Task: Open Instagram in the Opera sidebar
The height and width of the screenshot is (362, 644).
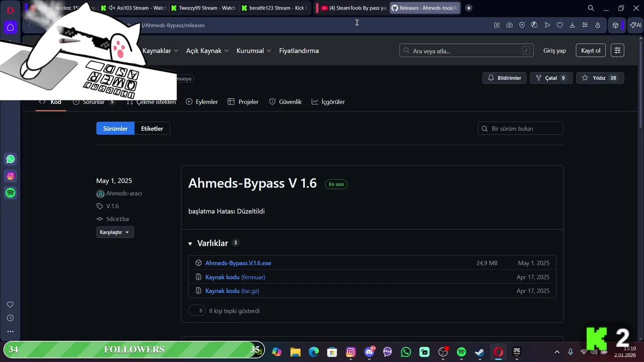Action: (x=11, y=176)
